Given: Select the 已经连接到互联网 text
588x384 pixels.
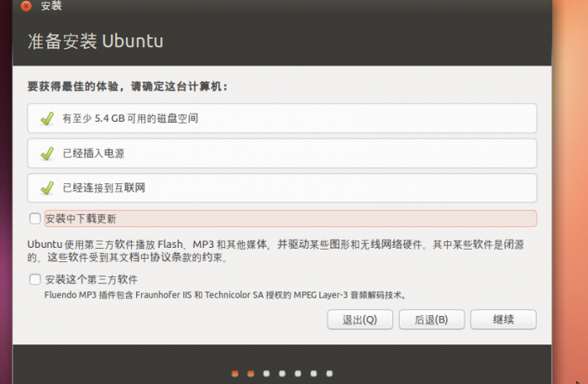Looking at the screenshot, I should click(x=104, y=187).
